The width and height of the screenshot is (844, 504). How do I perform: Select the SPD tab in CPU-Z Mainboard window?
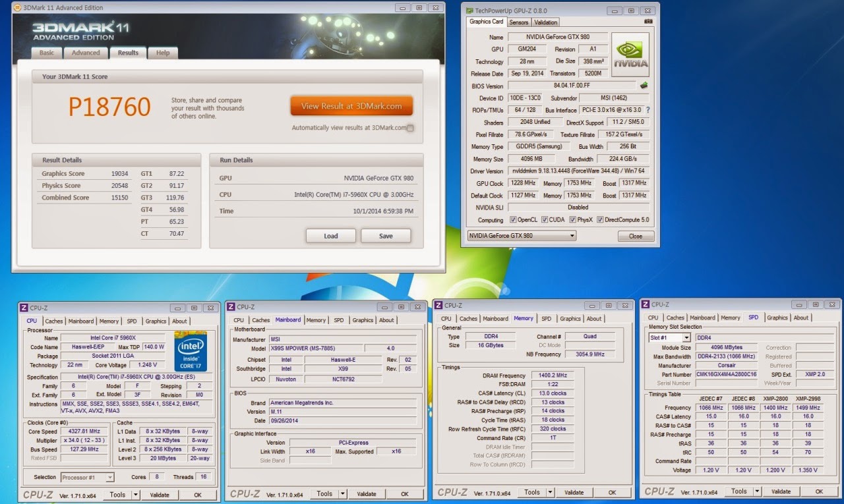[339, 320]
